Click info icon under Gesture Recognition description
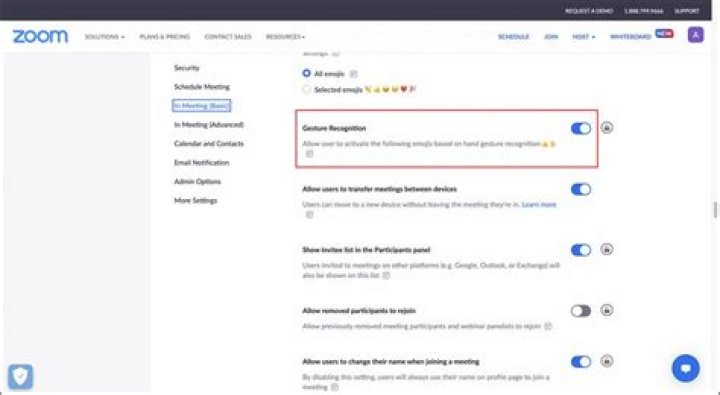720x395 pixels. pyautogui.click(x=309, y=154)
